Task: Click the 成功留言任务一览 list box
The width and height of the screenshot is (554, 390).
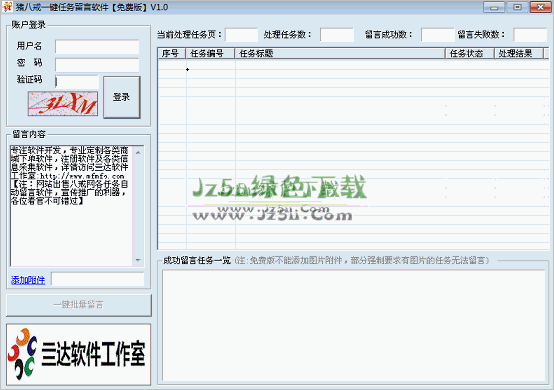Action: (353, 325)
